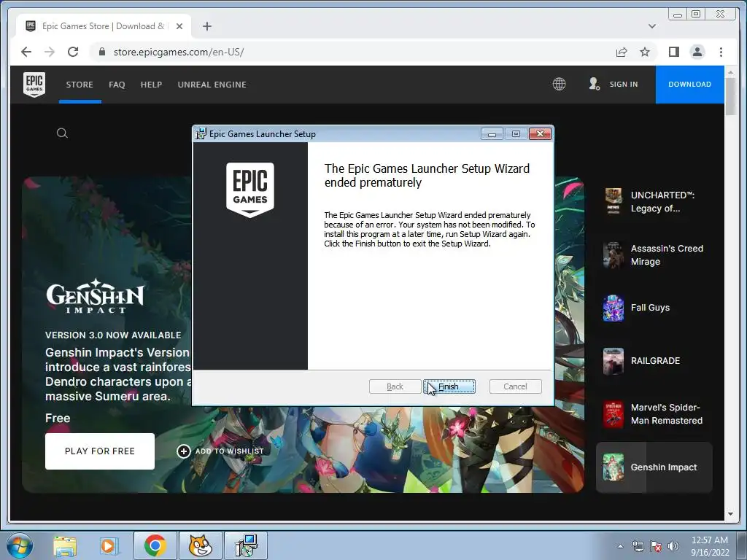Reload the page in Chrome
This screenshot has height=560, width=747.
(73, 52)
